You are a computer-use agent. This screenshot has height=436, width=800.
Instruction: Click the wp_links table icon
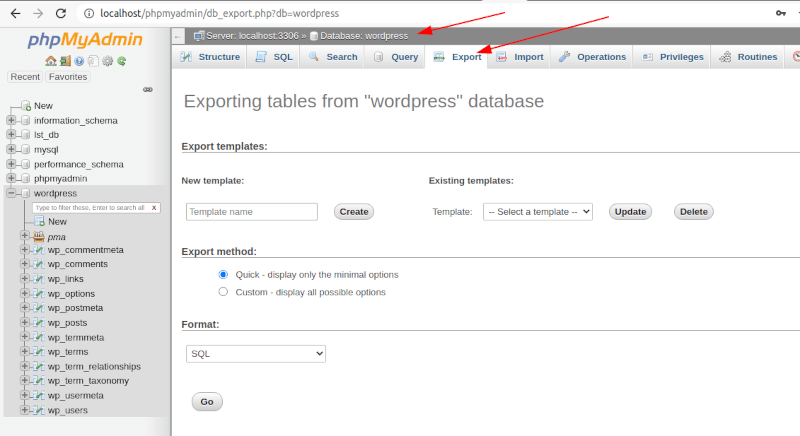(38, 279)
